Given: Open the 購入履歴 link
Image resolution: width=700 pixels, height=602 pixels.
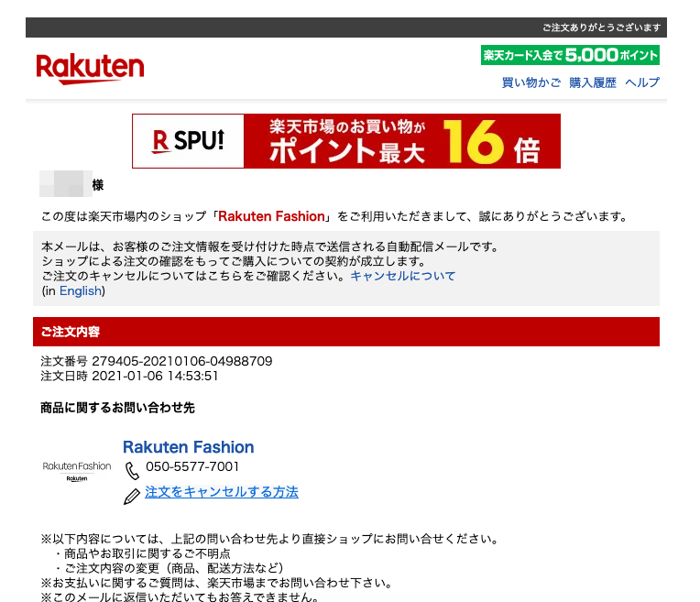Looking at the screenshot, I should click(593, 82).
